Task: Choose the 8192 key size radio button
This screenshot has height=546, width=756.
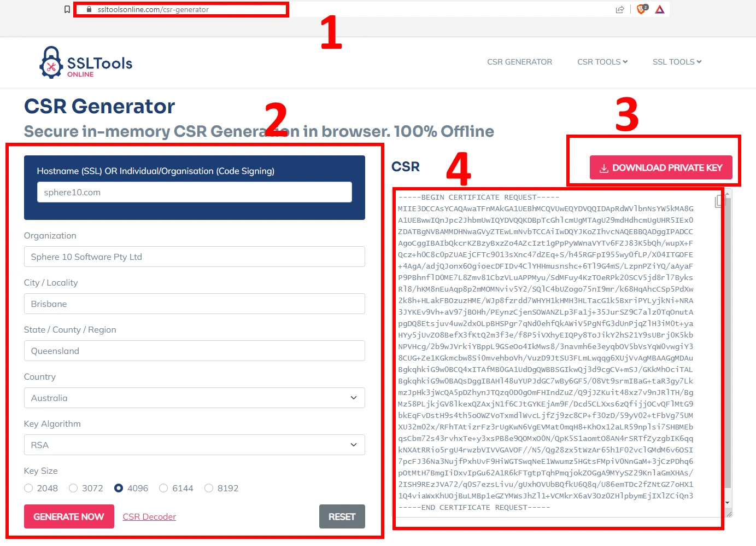Action: pos(209,488)
